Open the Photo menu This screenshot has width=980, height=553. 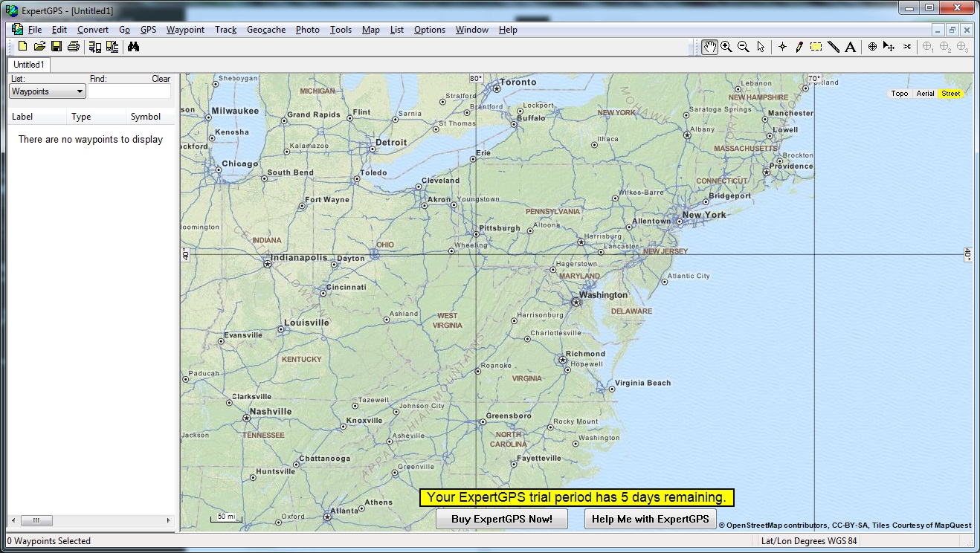tap(308, 30)
